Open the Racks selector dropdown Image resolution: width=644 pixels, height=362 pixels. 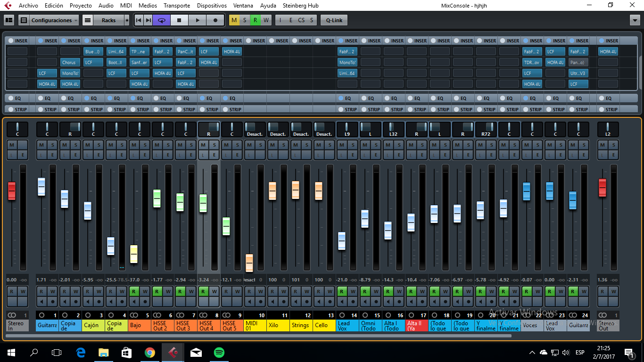108,20
